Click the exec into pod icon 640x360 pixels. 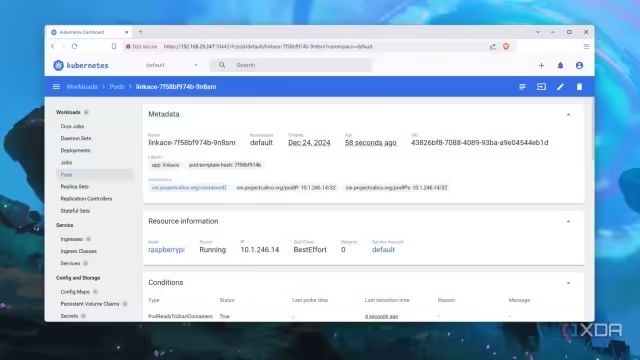tap(541, 87)
